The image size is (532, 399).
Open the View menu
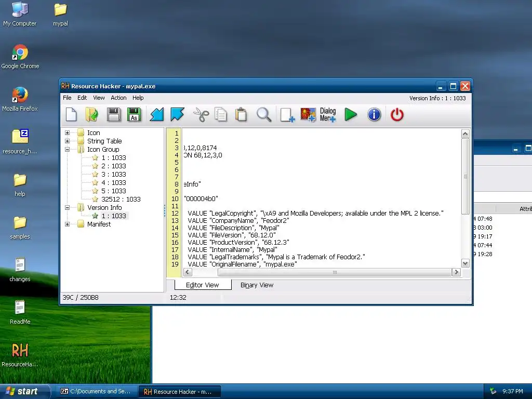(x=99, y=98)
